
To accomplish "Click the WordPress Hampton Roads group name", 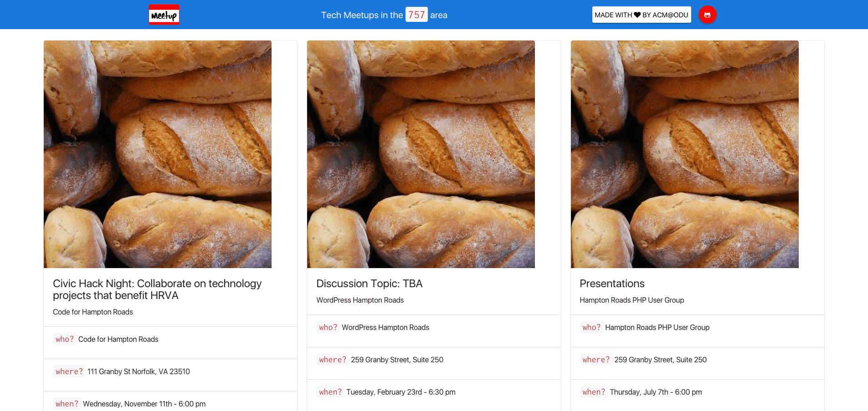I will [x=360, y=300].
